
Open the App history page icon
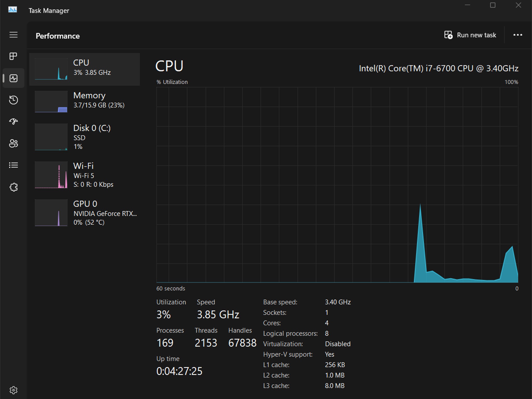pos(13,100)
